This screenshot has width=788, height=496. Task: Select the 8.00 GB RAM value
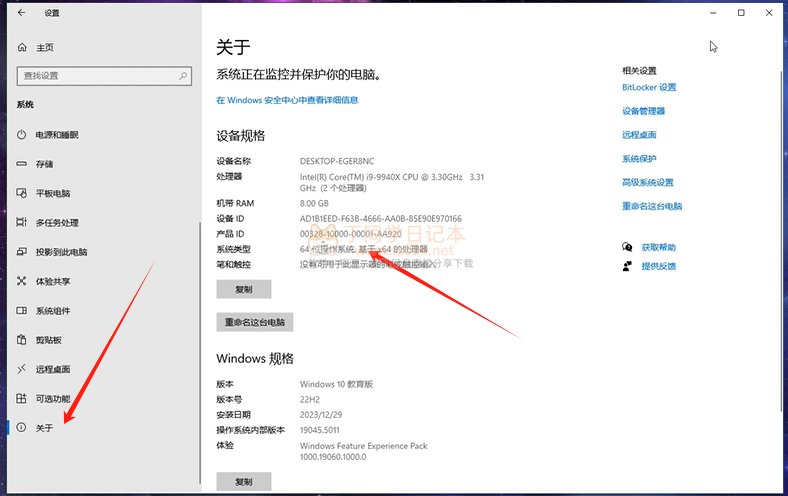click(x=314, y=204)
